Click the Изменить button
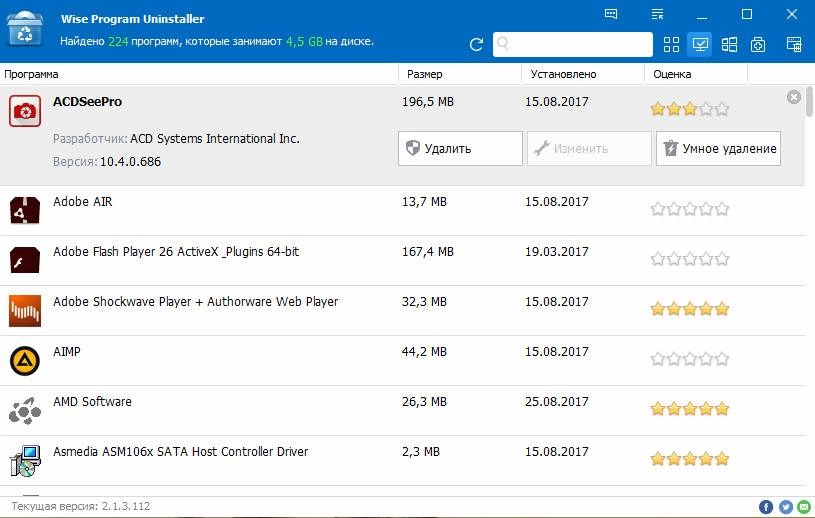The image size is (815, 518). click(589, 149)
